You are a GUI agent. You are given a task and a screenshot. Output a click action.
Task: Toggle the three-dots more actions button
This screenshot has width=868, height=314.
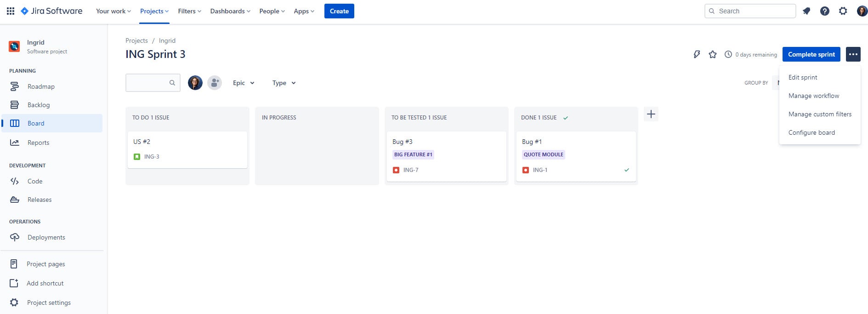pyautogui.click(x=853, y=54)
